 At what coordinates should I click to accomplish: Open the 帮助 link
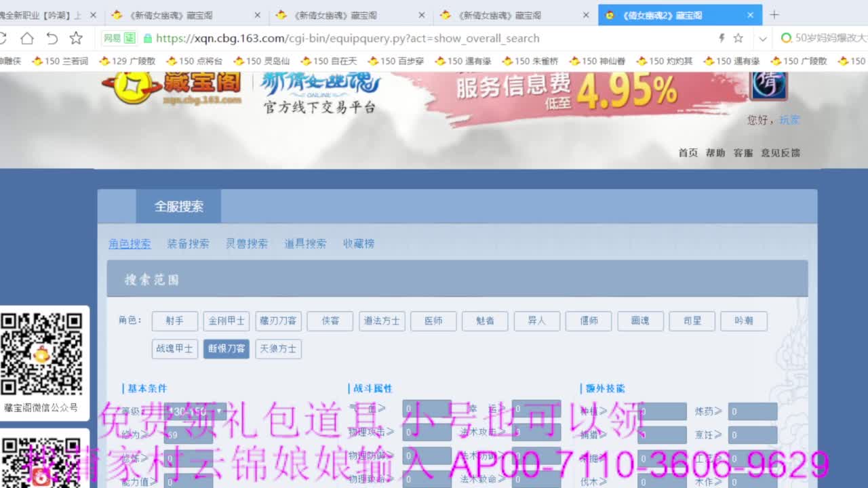[x=715, y=153]
